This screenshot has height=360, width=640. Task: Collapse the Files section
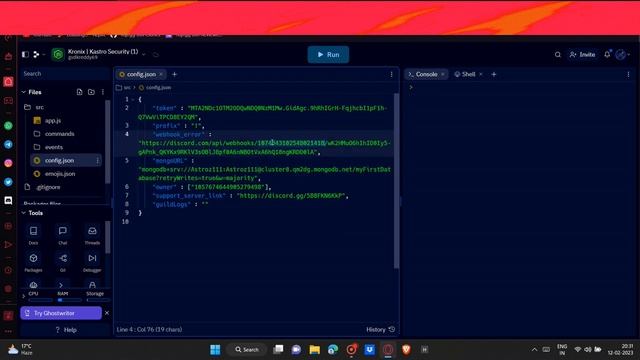click(x=24, y=92)
